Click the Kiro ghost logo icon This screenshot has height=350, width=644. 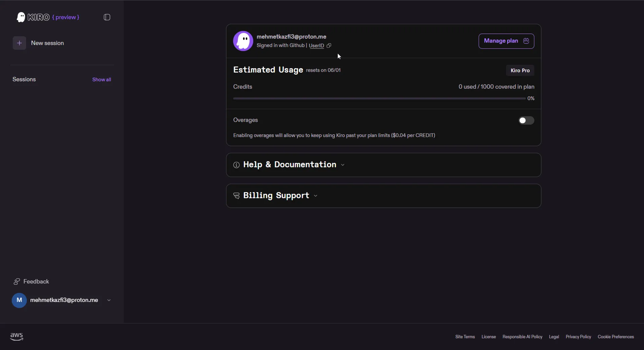[21, 17]
